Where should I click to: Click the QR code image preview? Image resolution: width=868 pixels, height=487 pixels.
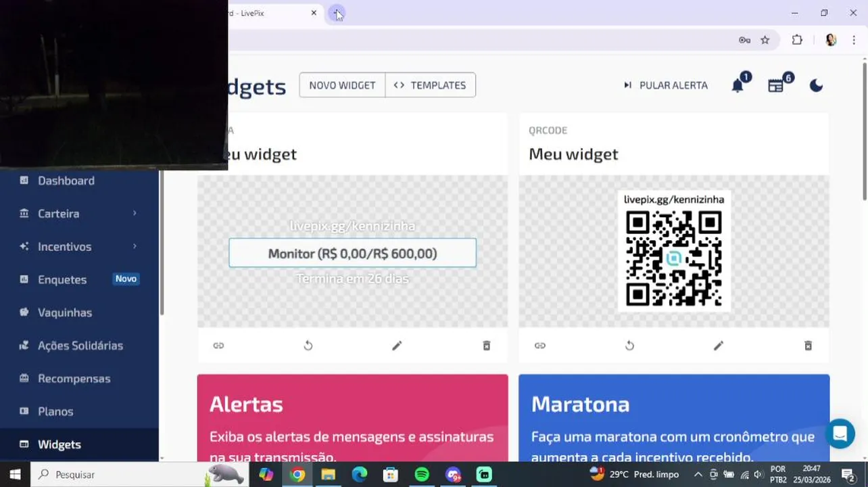point(674,258)
